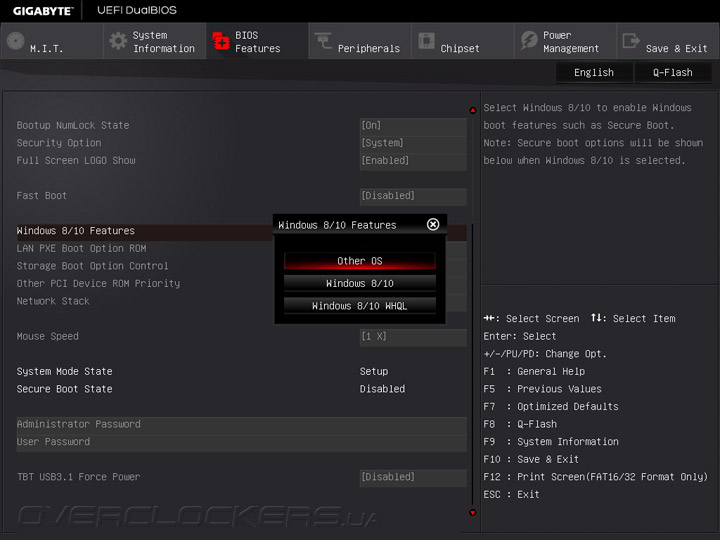
Task: Choose the Windows 8/10 WHQL option
Action: (x=360, y=306)
